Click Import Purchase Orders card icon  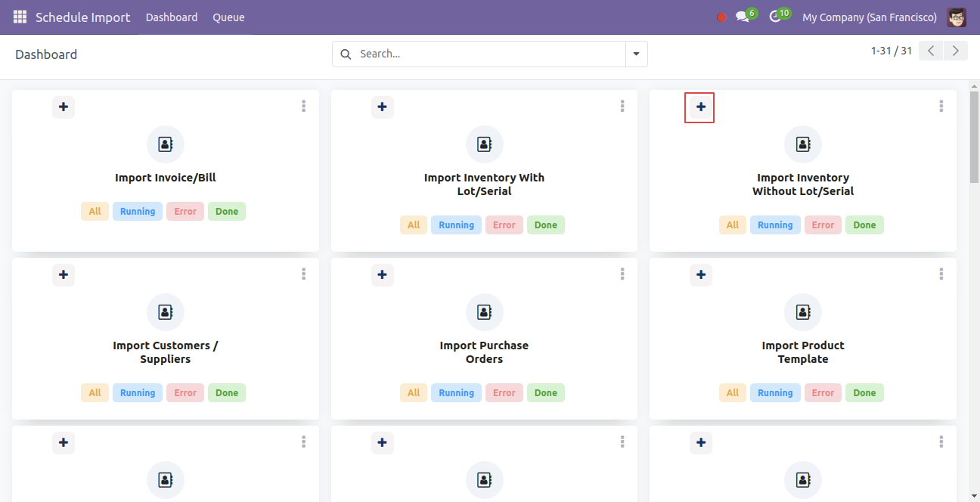point(485,312)
